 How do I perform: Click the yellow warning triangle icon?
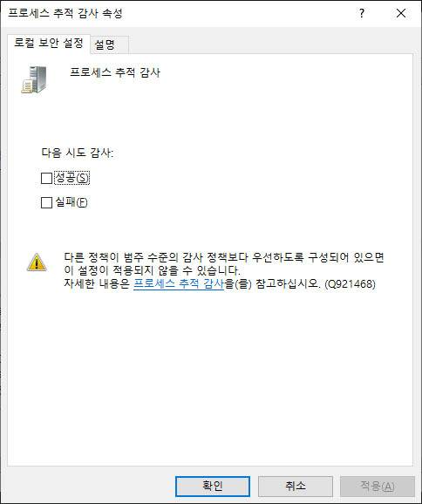pos(37,262)
